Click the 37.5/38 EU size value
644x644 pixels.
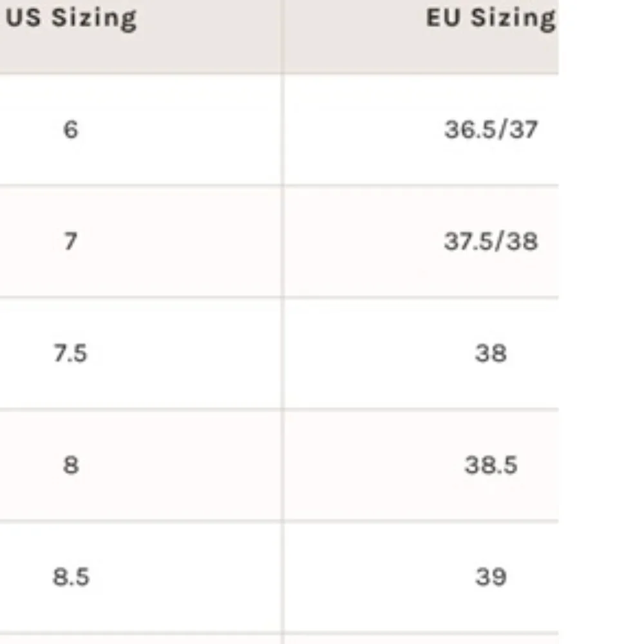[x=491, y=241]
